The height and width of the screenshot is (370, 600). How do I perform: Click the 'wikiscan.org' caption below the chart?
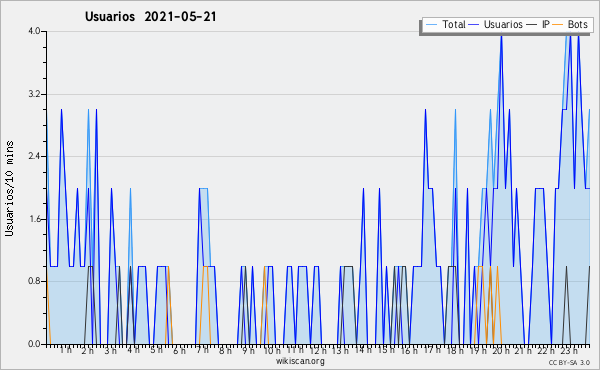coord(300,361)
